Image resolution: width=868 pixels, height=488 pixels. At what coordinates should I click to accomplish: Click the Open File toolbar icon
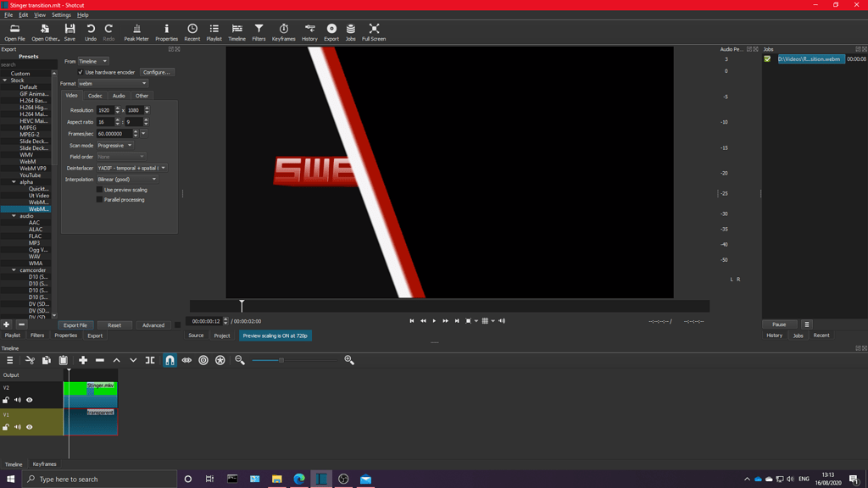click(15, 32)
